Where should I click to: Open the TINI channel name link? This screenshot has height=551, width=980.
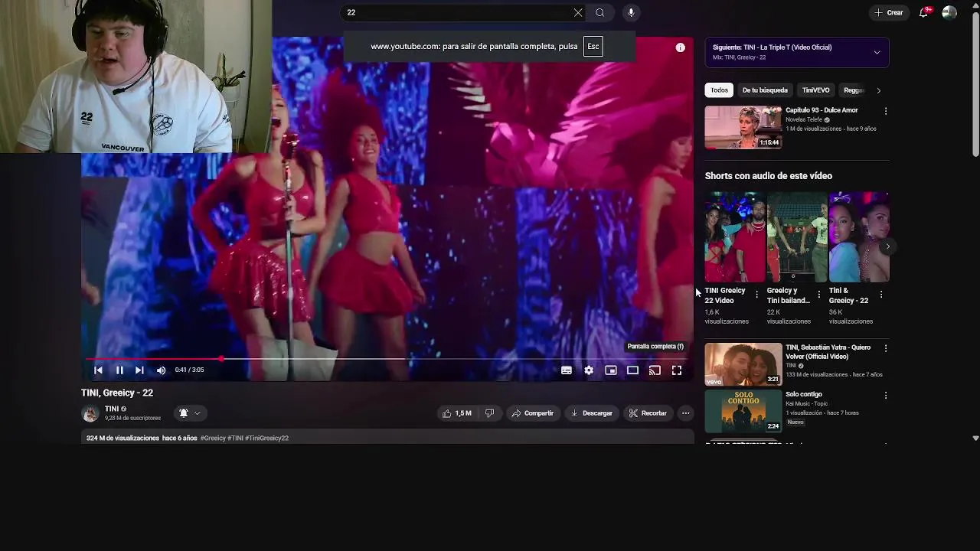[x=112, y=409]
